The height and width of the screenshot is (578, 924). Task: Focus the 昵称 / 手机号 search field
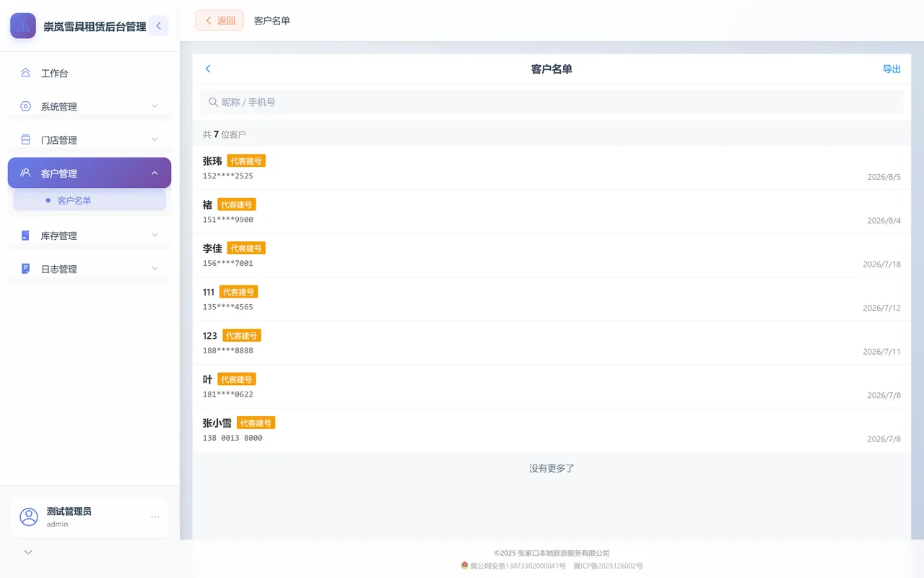[x=552, y=103]
